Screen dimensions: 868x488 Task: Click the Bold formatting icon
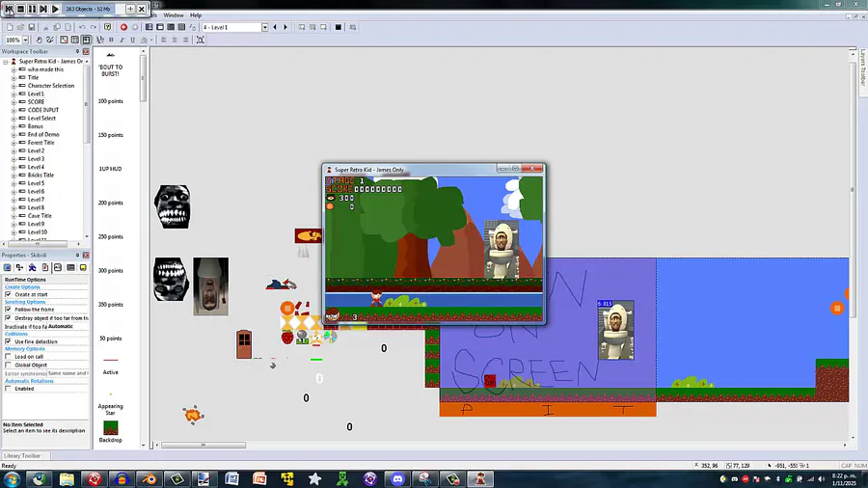(x=111, y=40)
